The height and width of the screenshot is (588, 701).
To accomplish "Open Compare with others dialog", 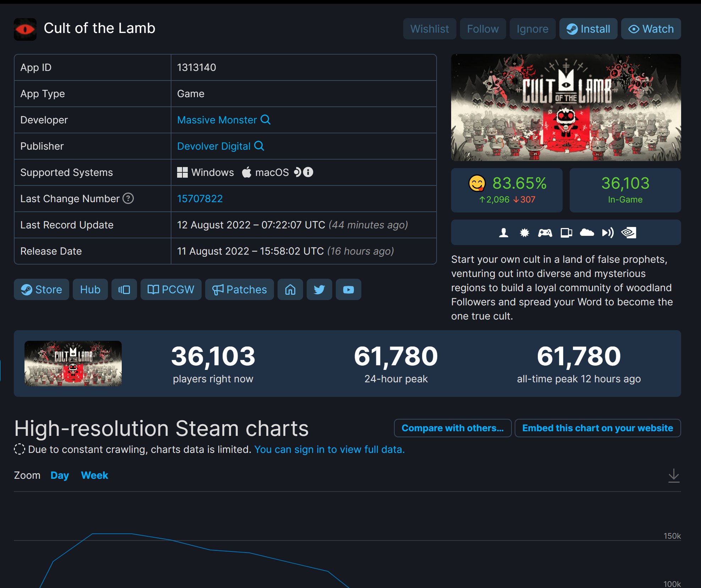I will click(453, 428).
